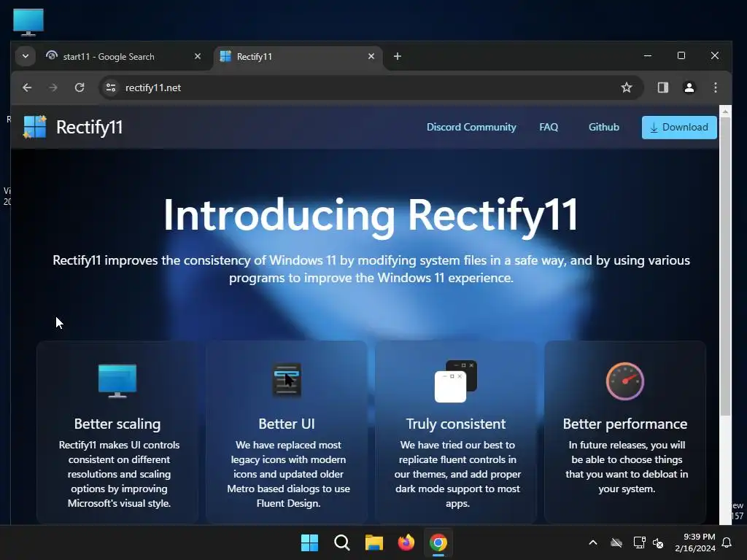
Task: Click the browser forward arrow
Action: [x=53, y=87]
